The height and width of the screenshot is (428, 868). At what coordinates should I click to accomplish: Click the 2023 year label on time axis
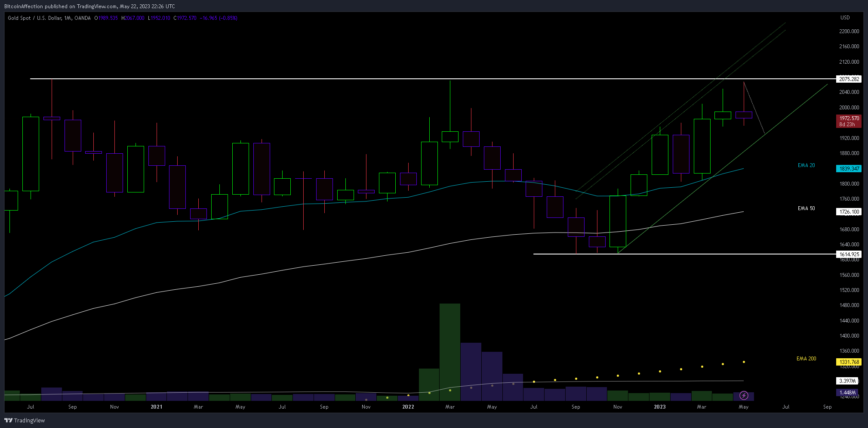pyautogui.click(x=660, y=407)
